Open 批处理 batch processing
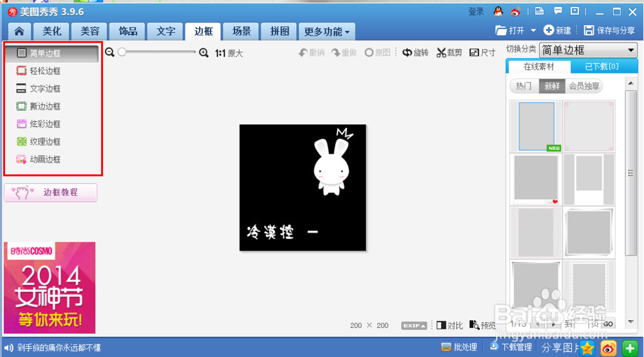 click(459, 347)
